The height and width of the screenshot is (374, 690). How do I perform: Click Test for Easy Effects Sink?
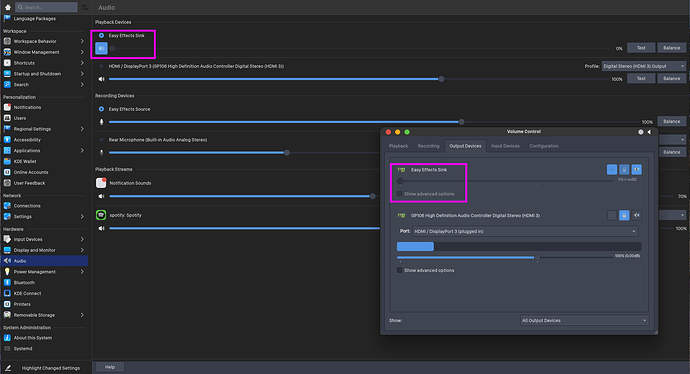coord(641,48)
